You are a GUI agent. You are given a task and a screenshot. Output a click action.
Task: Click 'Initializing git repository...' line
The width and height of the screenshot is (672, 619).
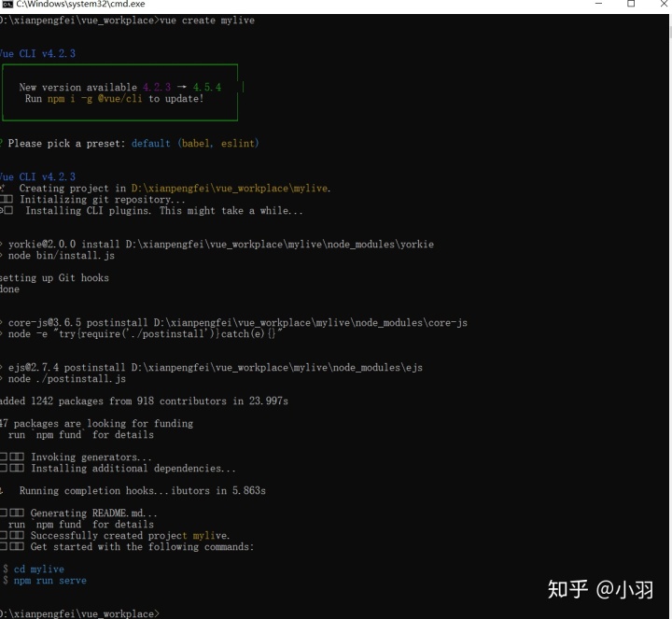click(x=92, y=200)
